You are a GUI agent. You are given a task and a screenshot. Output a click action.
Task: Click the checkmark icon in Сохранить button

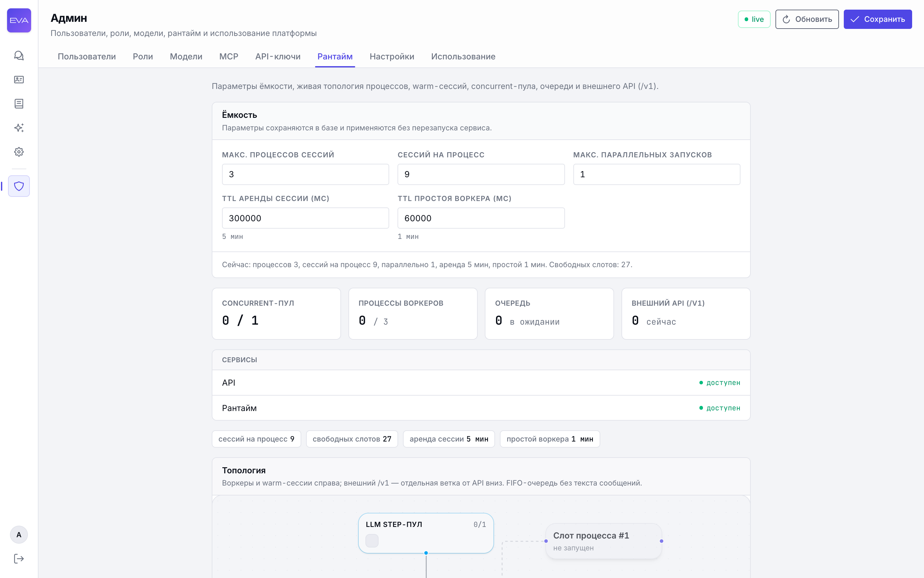click(854, 19)
